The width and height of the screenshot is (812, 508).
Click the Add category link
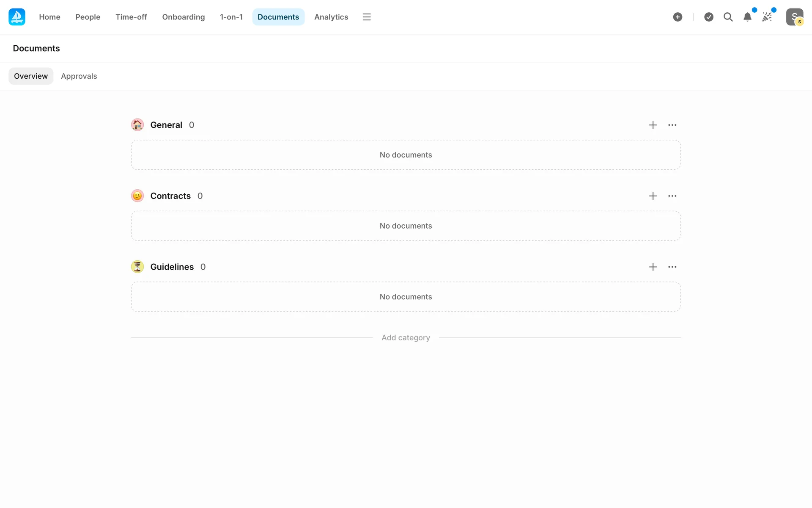[406, 337]
